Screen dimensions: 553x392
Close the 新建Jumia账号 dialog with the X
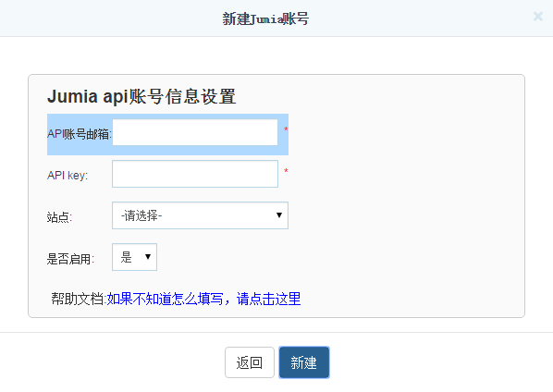point(538,17)
